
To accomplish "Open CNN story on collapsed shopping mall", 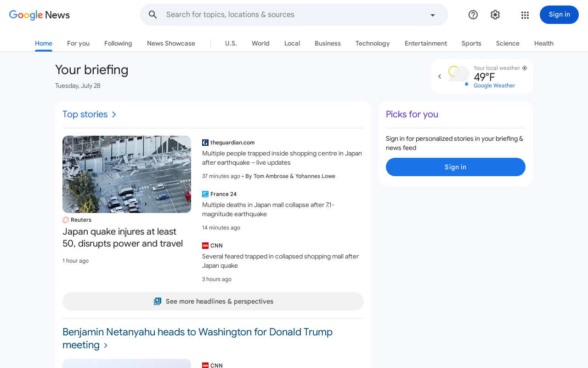I will 280,261.
